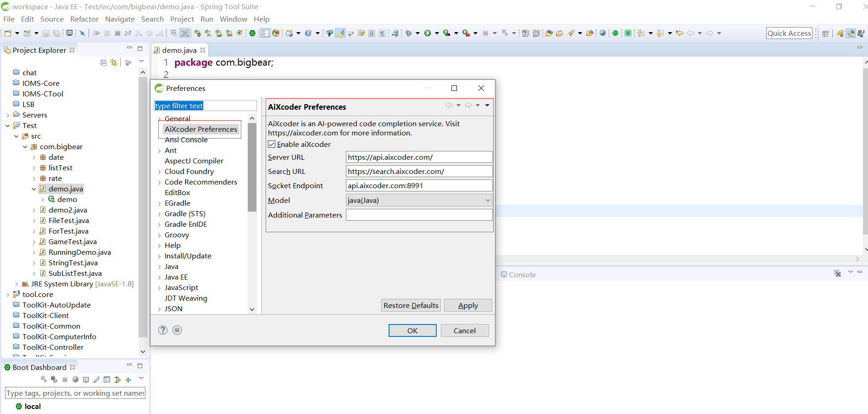Collapse All in Project Explorer
The image size is (868, 414).
(x=103, y=62)
